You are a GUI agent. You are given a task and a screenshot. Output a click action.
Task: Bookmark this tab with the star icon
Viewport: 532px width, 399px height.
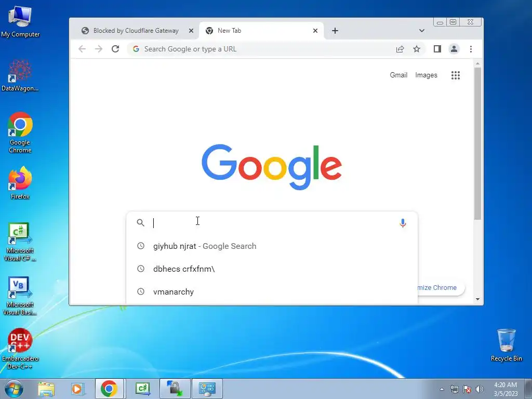tap(417, 49)
